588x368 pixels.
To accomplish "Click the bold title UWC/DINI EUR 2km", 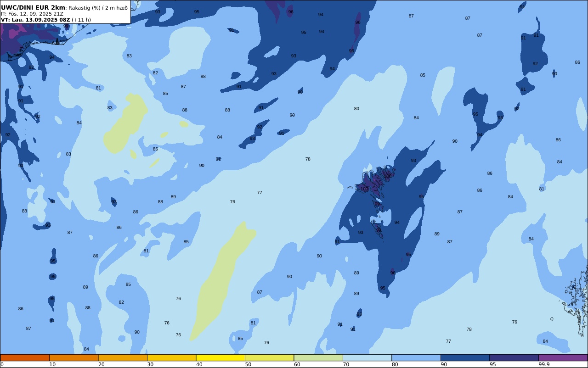I will click(33, 8).
